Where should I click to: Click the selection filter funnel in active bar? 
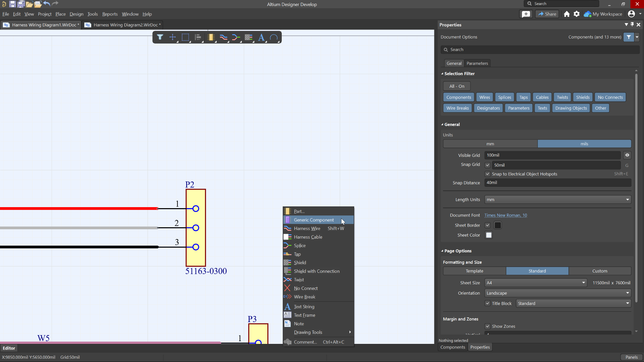pos(160,37)
